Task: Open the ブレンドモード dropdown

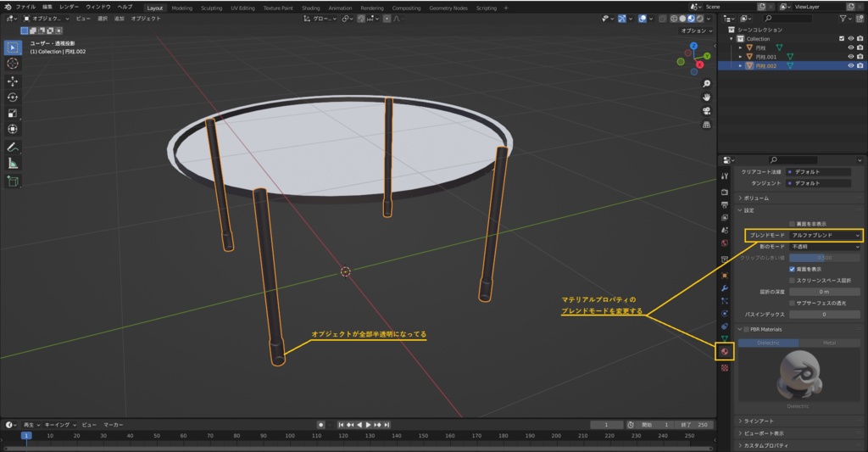Action: point(826,235)
